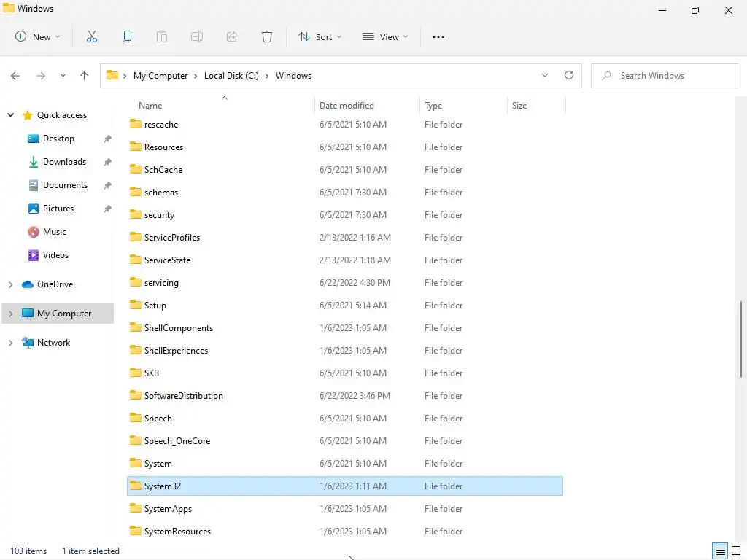
Task: Select the Resources folder row
Action: click(345, 147)
